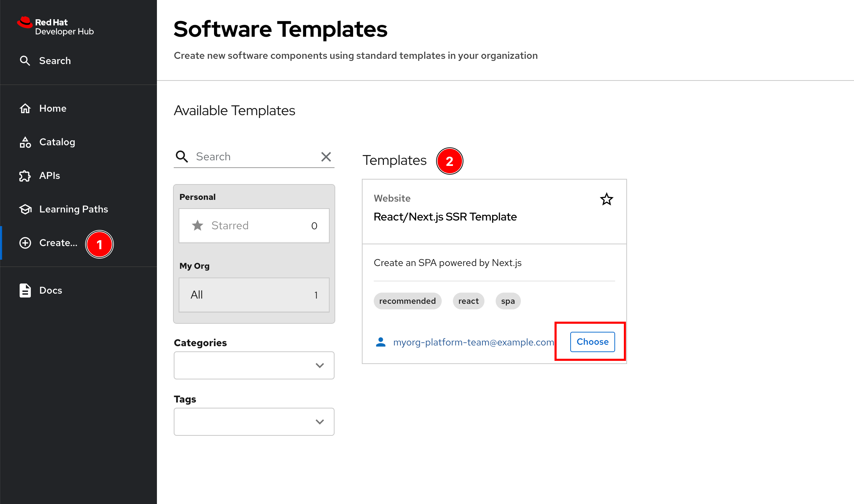Click the Red Hat Developer Hub logo
The image size is (854, 504).
pyautogui.click(x=55, y=27)
